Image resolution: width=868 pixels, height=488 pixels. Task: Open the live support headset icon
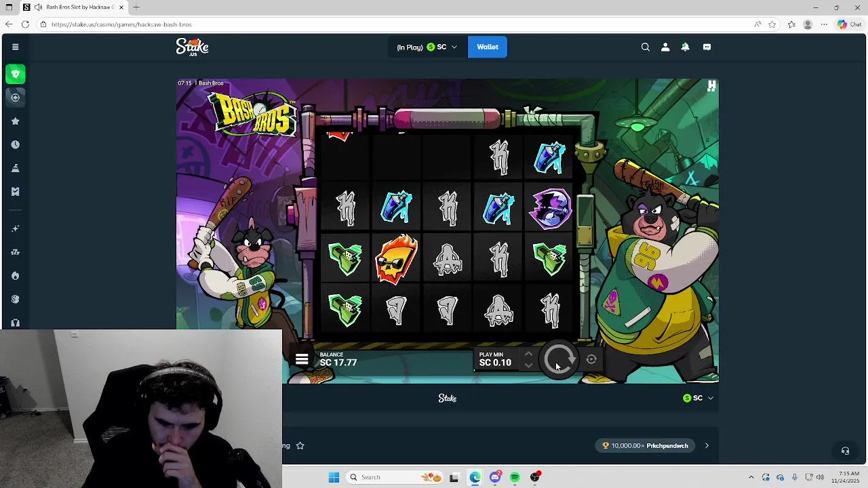pyautogui.click(x=845, y=451)
